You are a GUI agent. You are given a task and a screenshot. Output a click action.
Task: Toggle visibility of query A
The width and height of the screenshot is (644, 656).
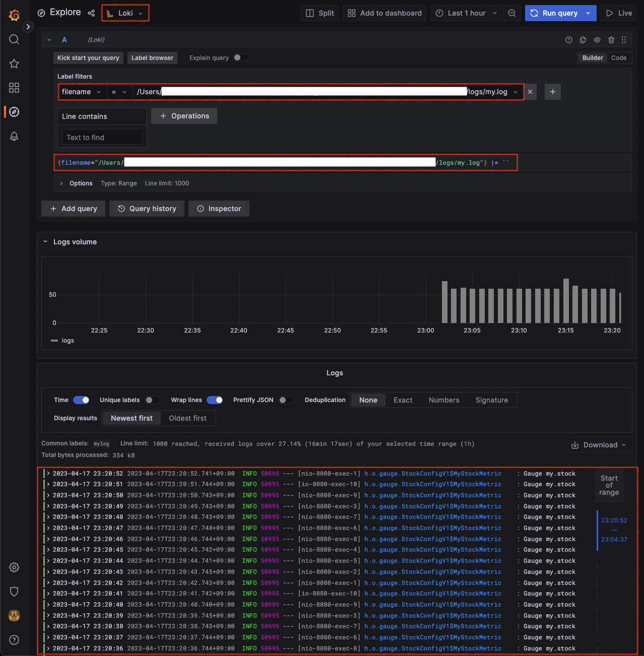click(597, 40)
